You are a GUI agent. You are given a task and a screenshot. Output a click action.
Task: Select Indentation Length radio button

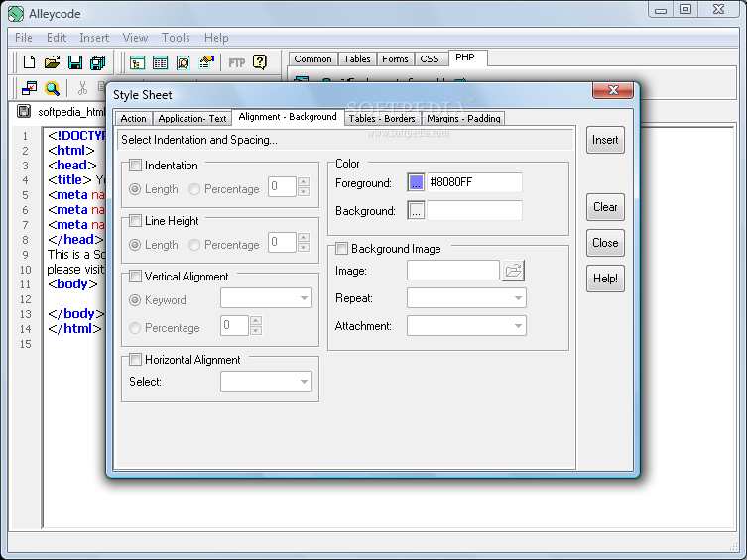coord(135,189)
